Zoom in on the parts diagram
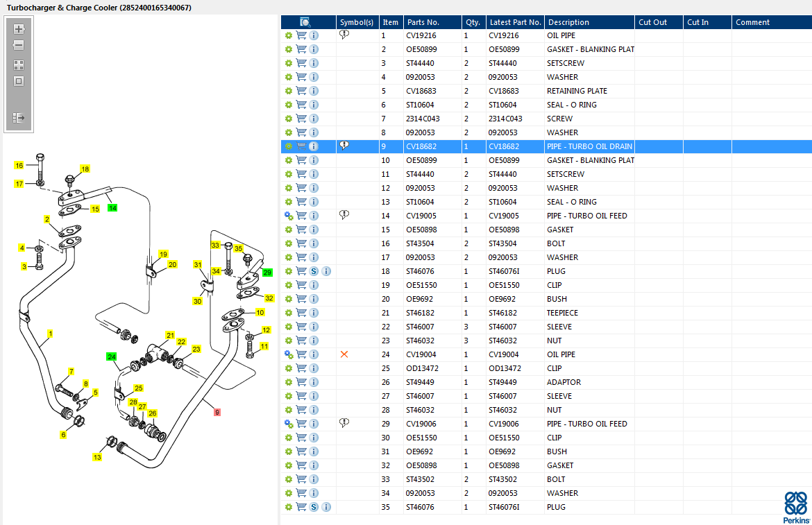The image size is (812, 525). (x=19, y=29)
